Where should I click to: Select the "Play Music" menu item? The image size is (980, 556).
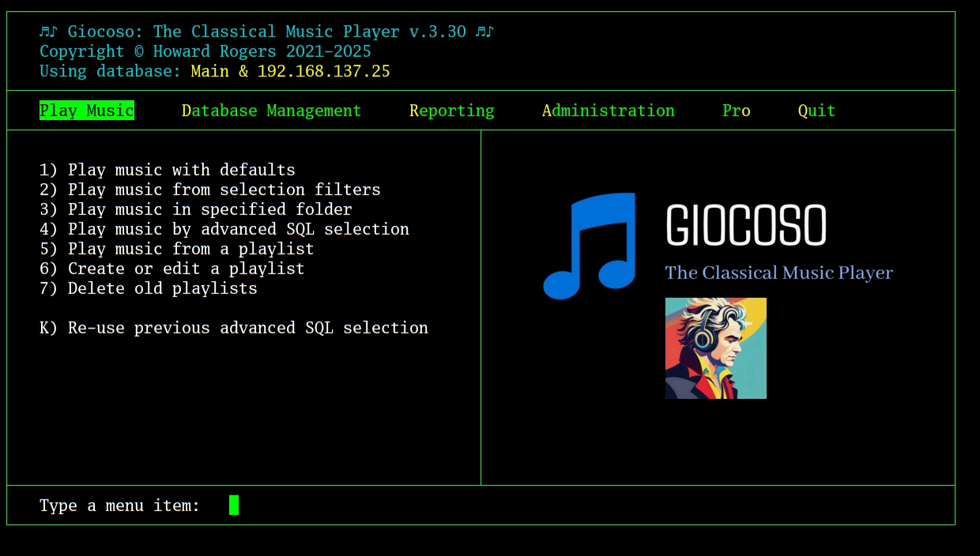pos(87,111)
